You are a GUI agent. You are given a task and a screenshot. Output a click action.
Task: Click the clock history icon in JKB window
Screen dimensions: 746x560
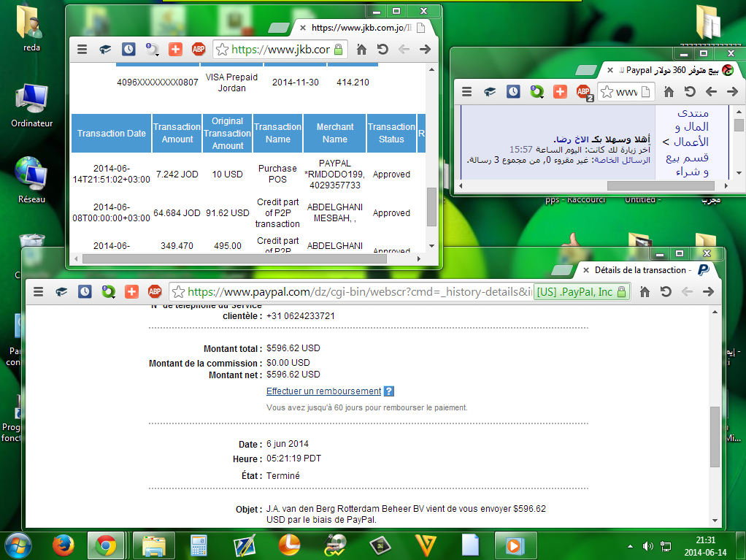coord(128,49)
